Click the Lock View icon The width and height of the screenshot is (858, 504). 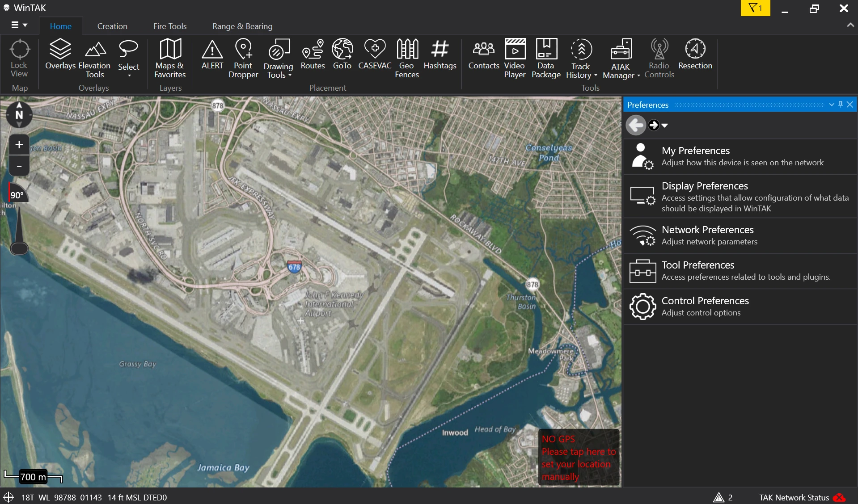click(19, 58)
